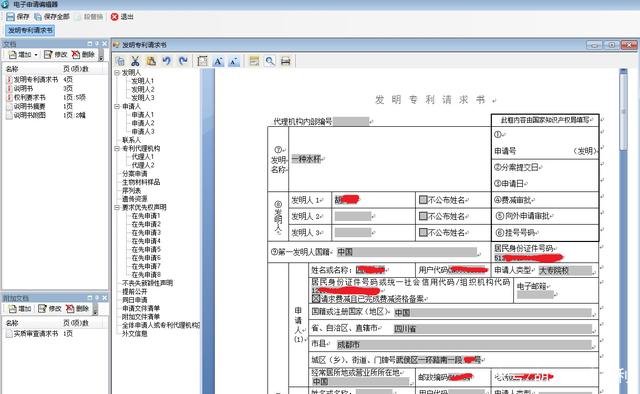Viewport: 640px width, 394px height.
Task: Select 说明书 row in document list
Action: [x=23, y=88]
